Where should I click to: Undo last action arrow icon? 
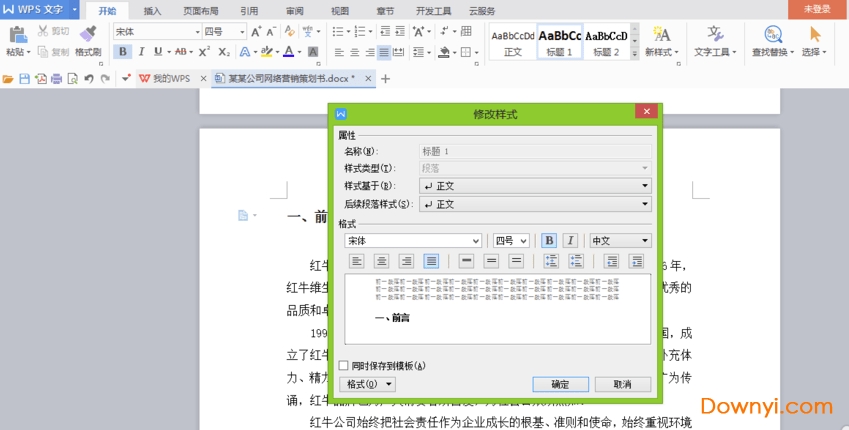(x=89, y=79)
